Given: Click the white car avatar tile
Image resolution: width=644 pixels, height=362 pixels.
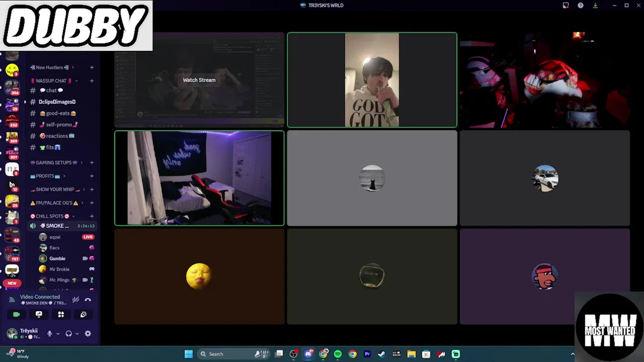Looking at the screenshot, I should point(545,178).
